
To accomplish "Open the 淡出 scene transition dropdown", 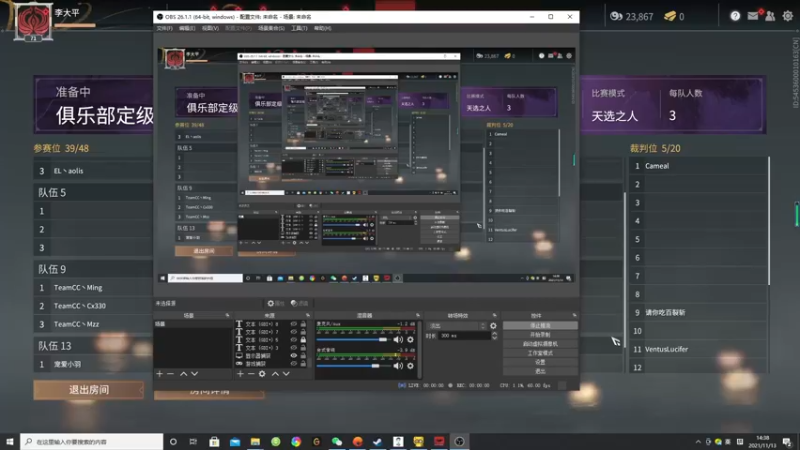I will pos(457,326).
